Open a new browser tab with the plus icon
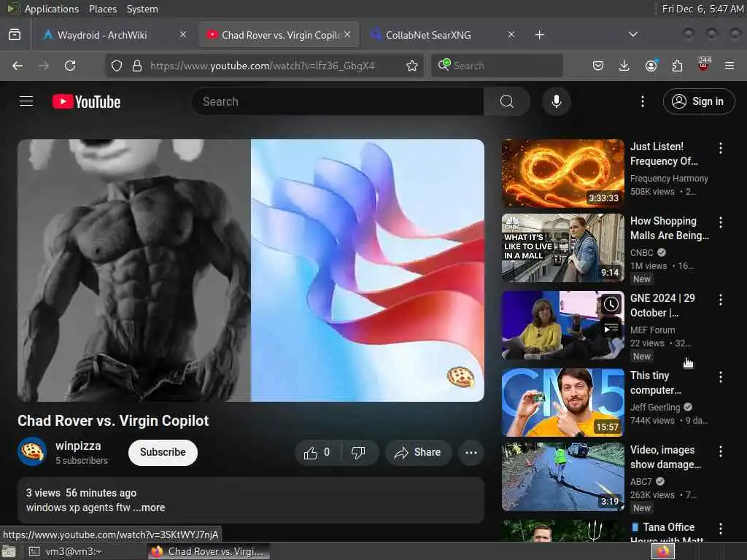This screenshot has height=560, width=747. click(x=539, y=35)
